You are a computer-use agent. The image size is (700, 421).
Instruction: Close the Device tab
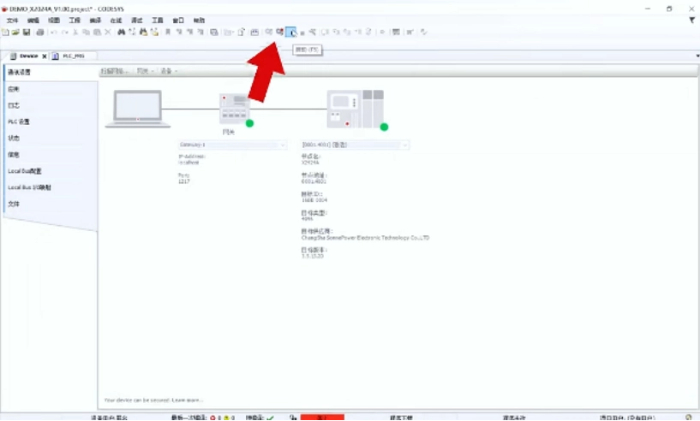(44, 56)
